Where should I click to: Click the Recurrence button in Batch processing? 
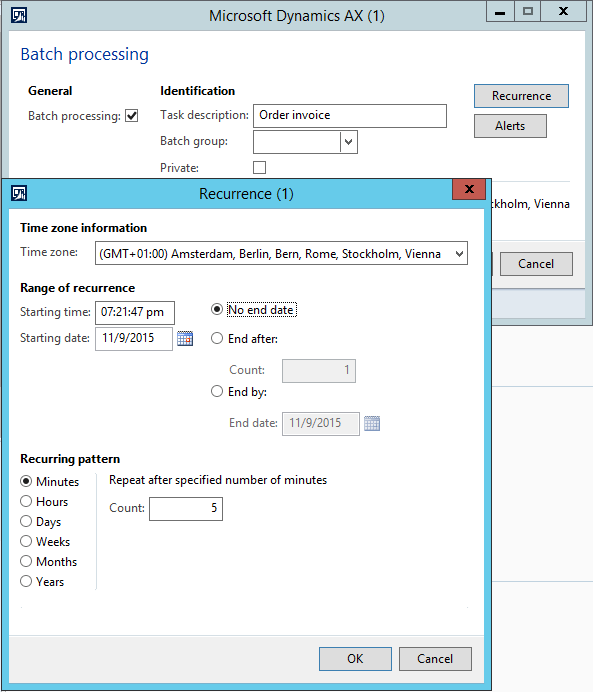521,96
